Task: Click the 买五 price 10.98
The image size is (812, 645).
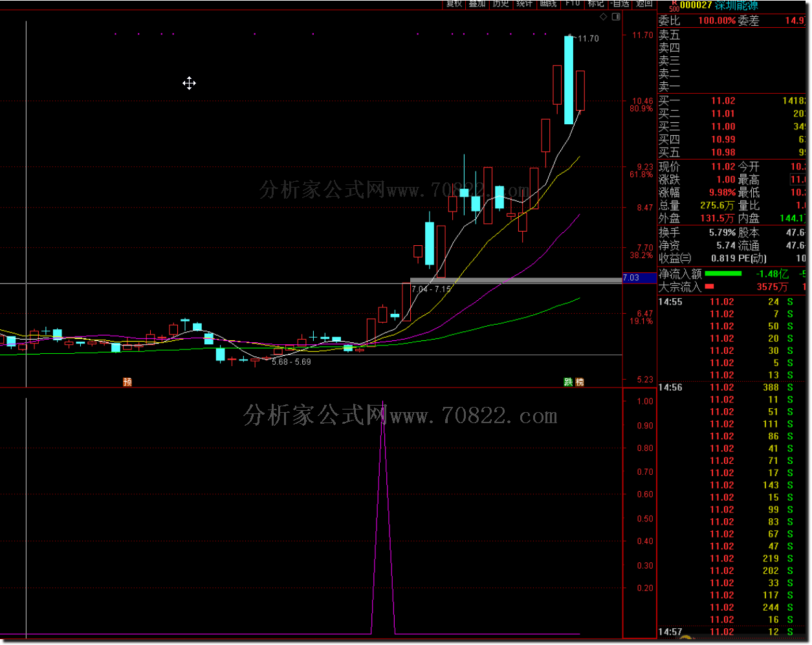Action: [723, 153]
